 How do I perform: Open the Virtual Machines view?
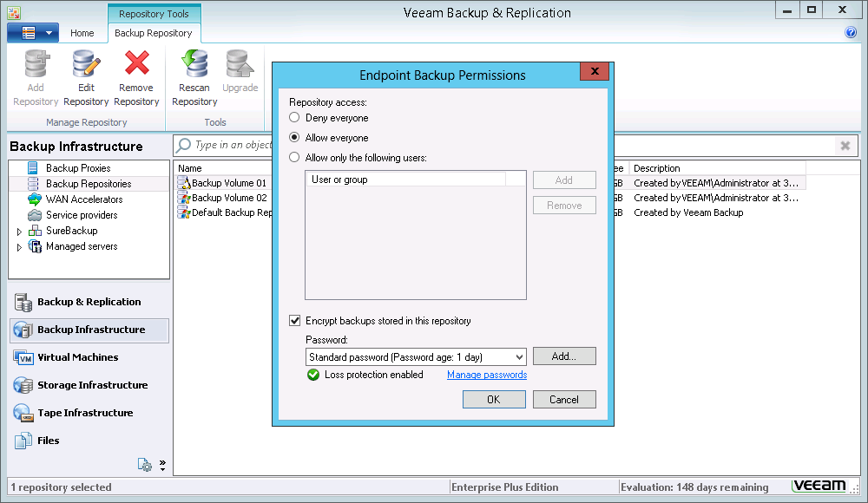click(77, 357)
